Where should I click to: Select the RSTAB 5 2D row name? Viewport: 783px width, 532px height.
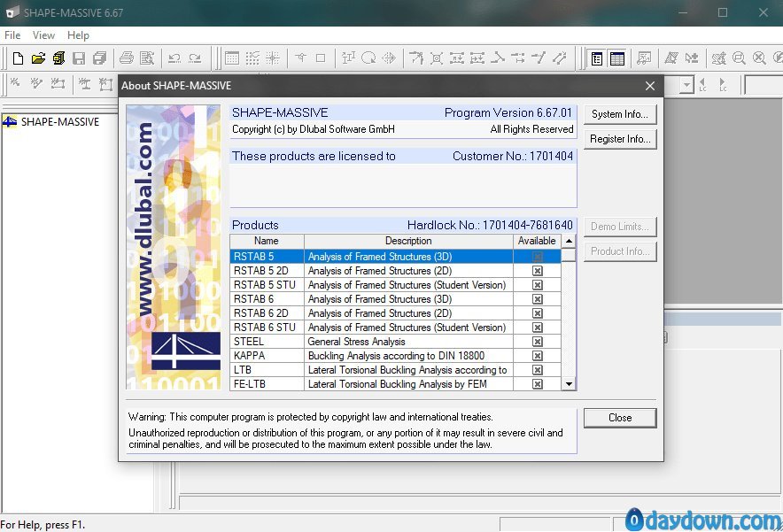pyautogui.click(x=260, y=271)
